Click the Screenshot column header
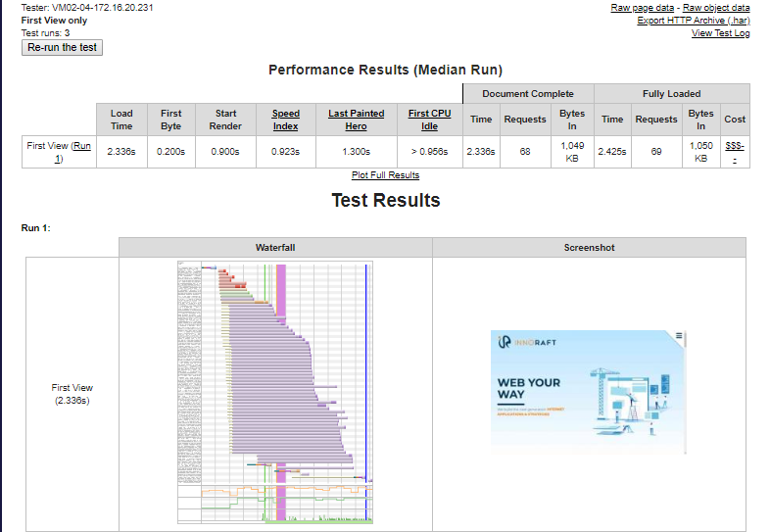770x532 pixels. pos(590,248)
